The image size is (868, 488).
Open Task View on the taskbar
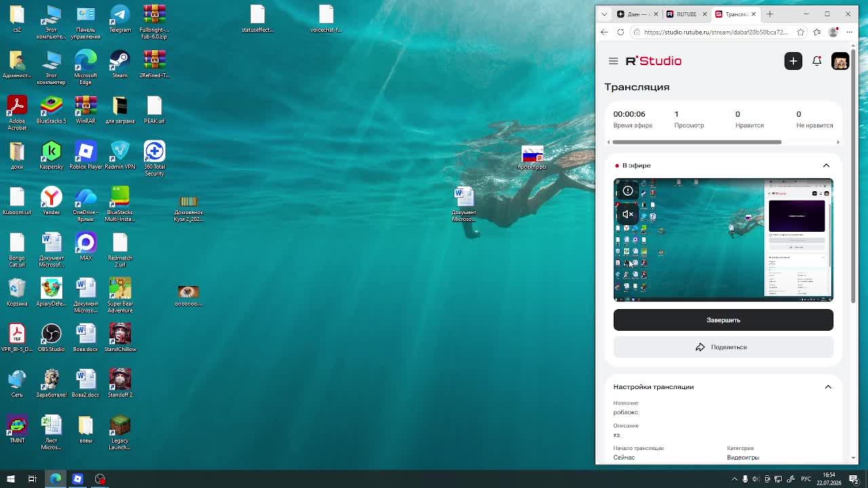coord(32,479)
